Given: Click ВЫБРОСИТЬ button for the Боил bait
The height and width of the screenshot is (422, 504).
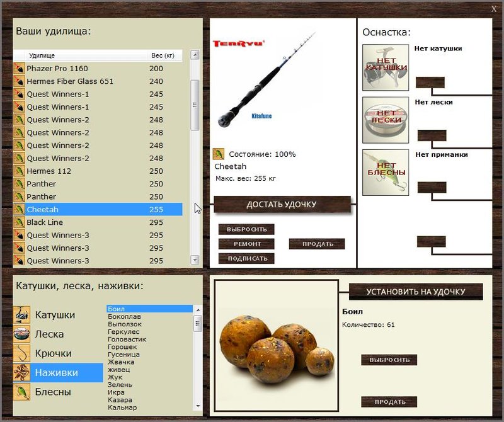Looking at the screenshot, I should 389,360.
